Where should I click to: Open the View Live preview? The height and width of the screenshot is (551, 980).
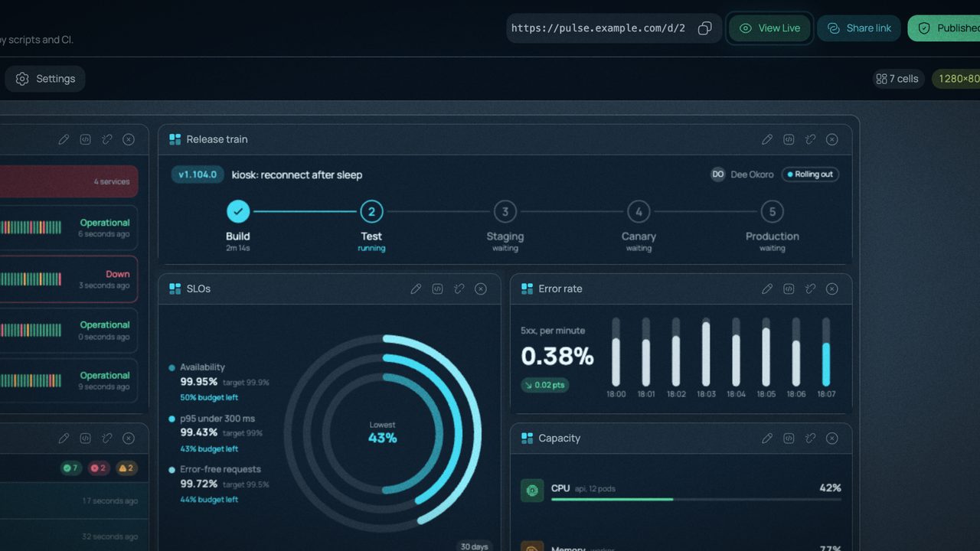click(x=769, y=28)
